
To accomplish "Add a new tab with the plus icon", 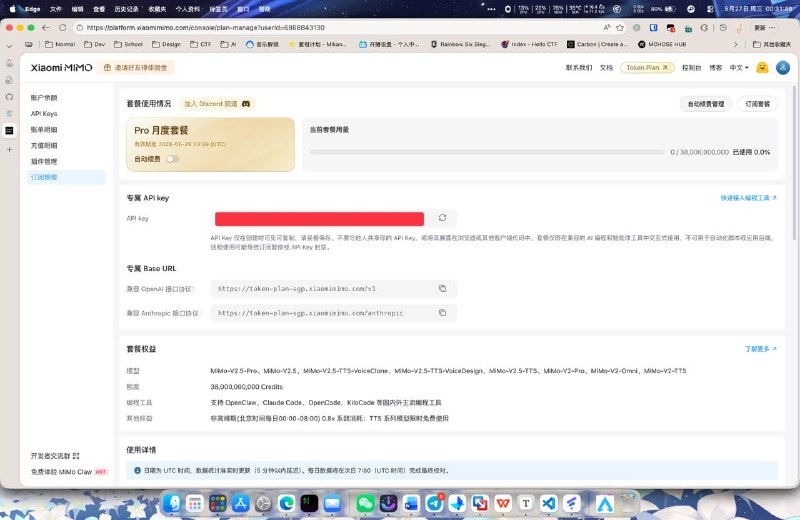I will pos(9,150).
